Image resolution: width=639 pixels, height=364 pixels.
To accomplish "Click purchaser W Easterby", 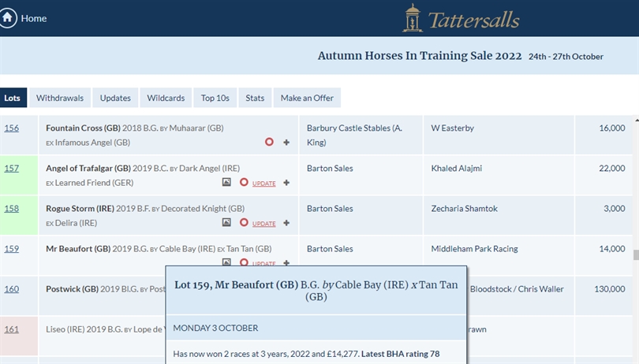I will click(x=452, y=128).
